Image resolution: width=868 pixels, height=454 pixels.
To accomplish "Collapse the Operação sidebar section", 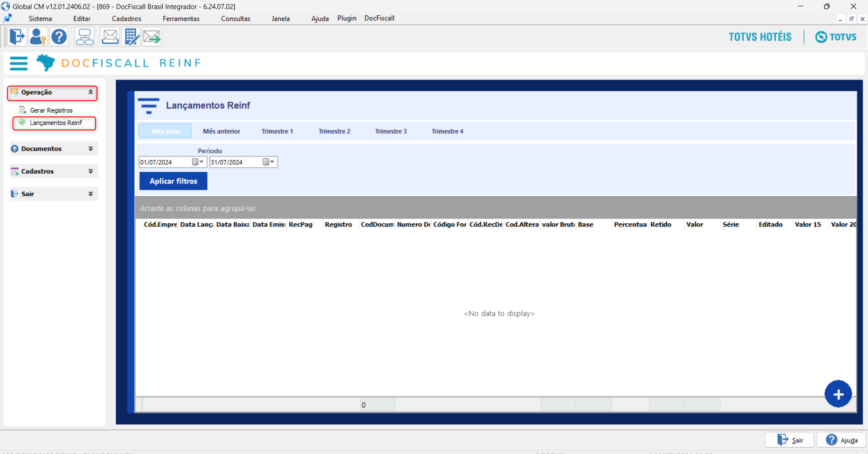I will point(90,92).
